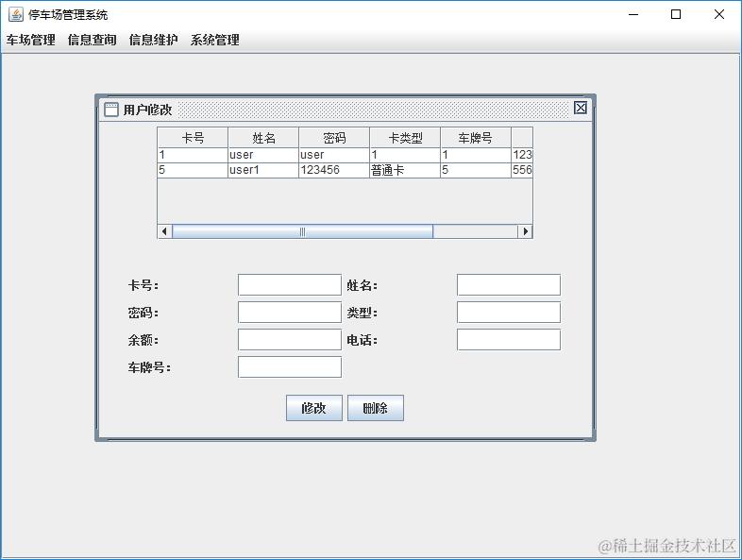This screenshot has width=742, height=560.
Task: Click the 修改 button
Action: (x=314, y=408)
